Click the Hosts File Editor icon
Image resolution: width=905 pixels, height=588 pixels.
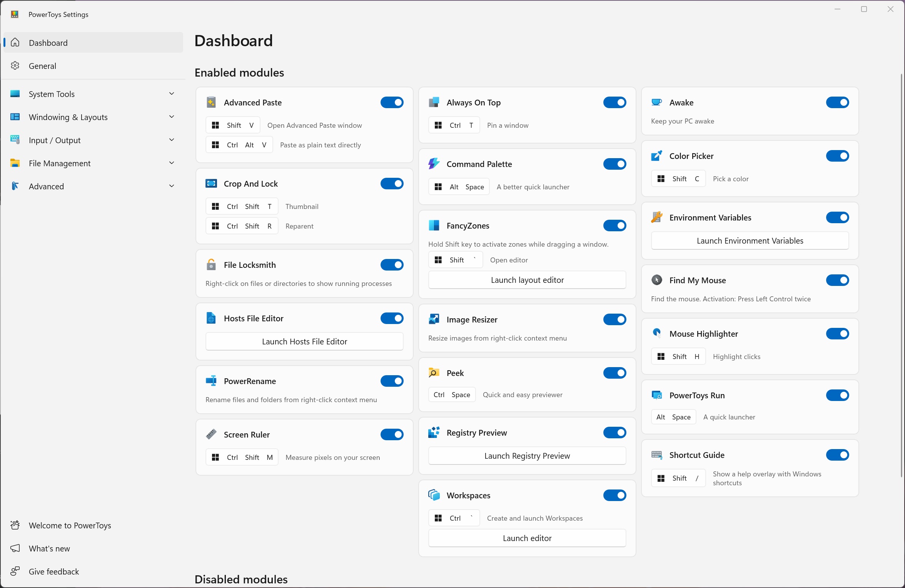tap(211, 318)
